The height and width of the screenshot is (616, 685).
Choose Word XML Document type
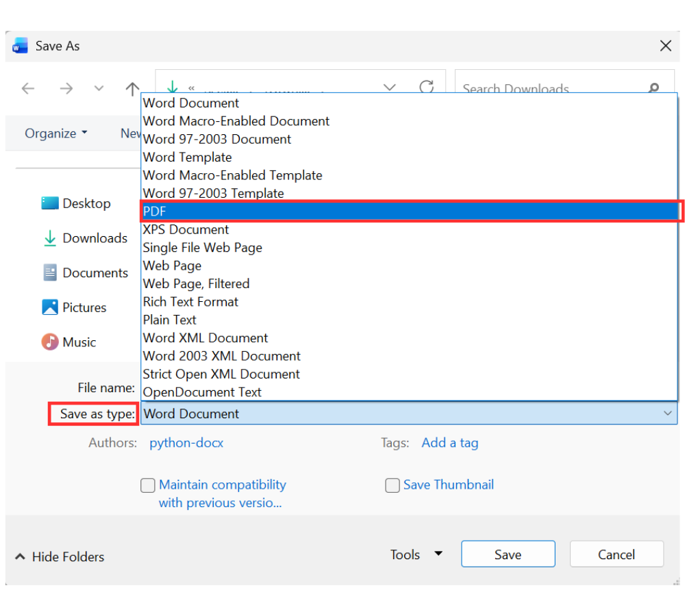[409, 338]
